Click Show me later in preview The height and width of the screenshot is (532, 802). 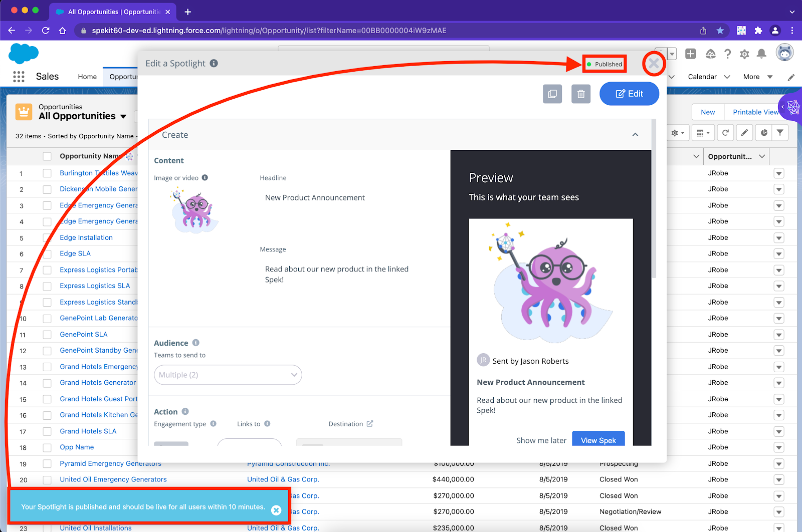click(x=541, y=440)
